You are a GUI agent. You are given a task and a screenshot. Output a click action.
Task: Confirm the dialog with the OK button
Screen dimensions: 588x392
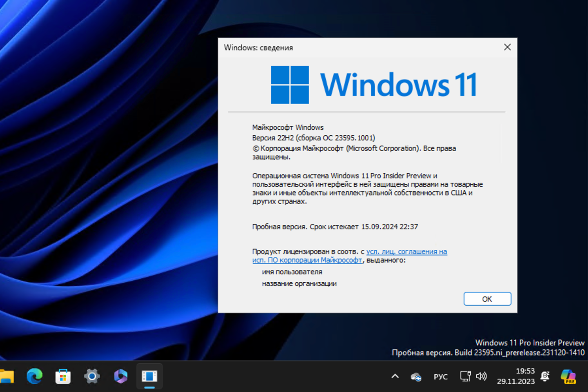click(x=487, y=299)
